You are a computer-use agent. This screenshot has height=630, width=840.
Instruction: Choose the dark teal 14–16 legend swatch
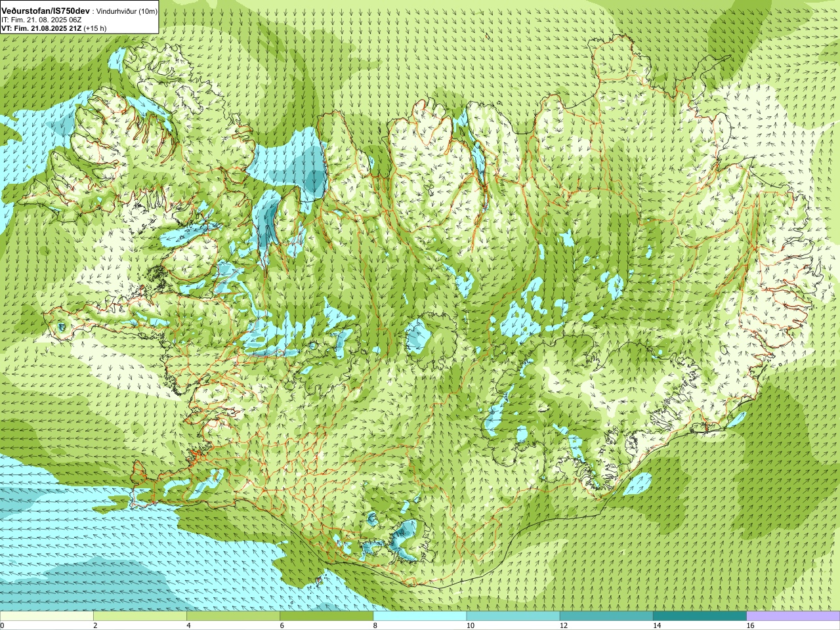pyautogui.click(x=700, y=616)
